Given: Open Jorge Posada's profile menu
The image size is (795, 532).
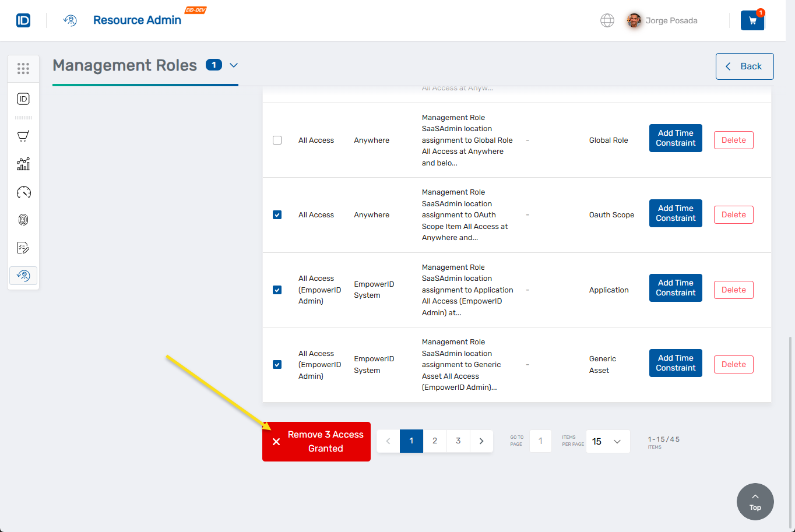Looking at the screenshot, I should coord(662,20).
